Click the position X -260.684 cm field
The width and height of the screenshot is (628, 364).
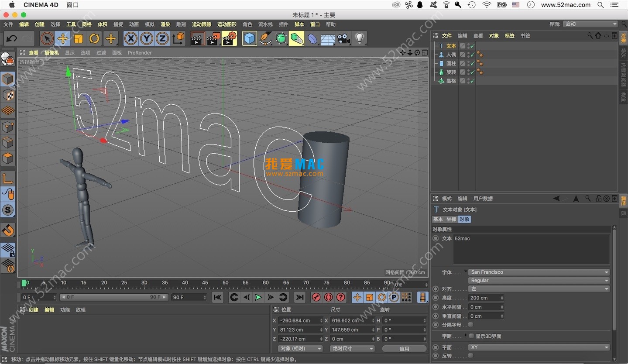click(300, 320)
